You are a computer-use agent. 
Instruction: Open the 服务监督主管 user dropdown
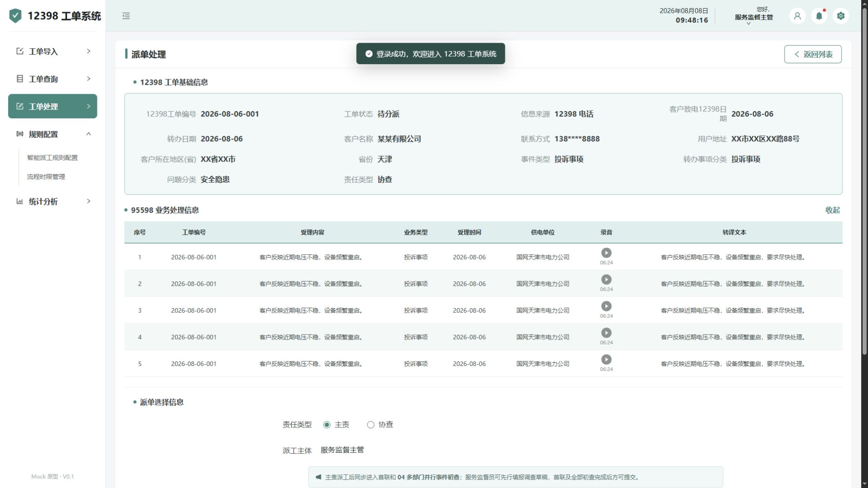tap(754, 16)
